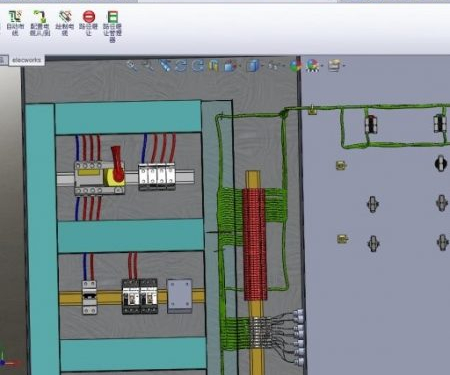Click the automatic cable routing icon
The width and height of the screenshot is (450, 375).
(x=15, y=23)
